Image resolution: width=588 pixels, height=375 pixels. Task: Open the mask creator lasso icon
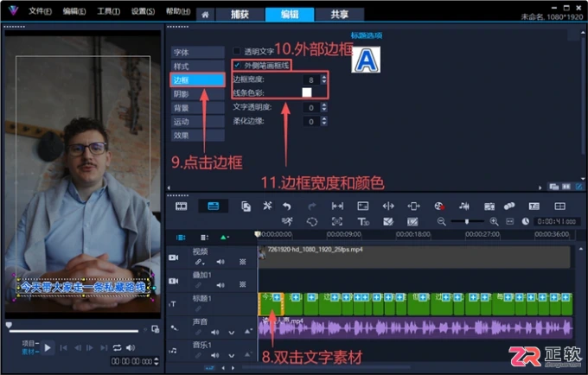click(x=312, y=222)
